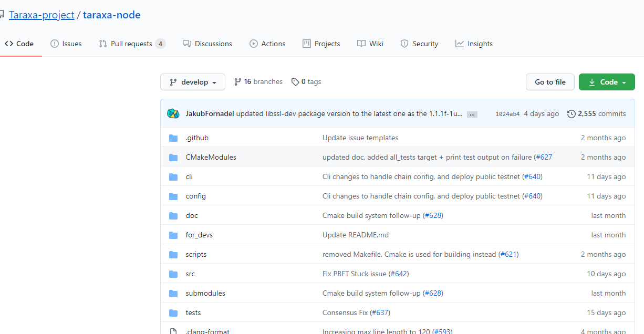Screen dimensions: 644x334
Task: Open pull request #642 link
Action: click(x=399, y=274)
